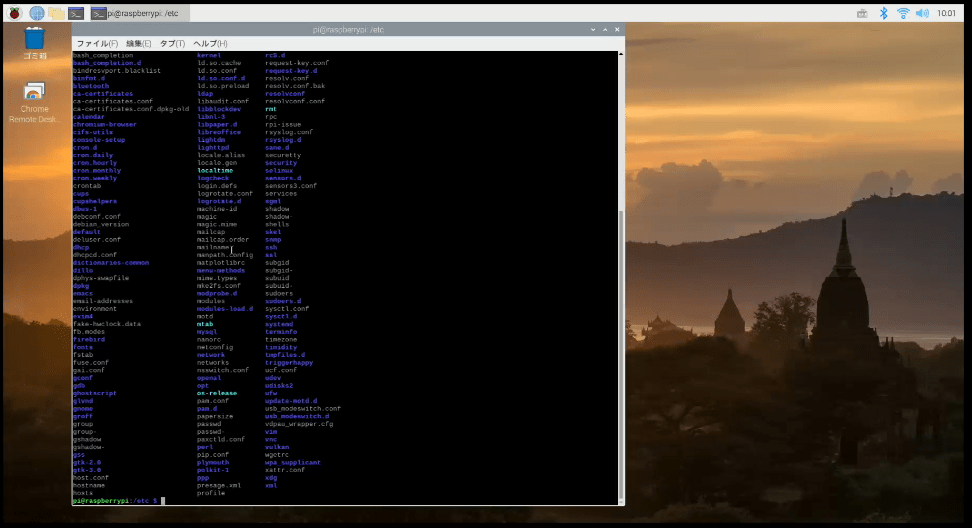Open the Raspberry Pi main menu
Image resolution: width=972 pixels, height=528 pixels.
point(14,13)
